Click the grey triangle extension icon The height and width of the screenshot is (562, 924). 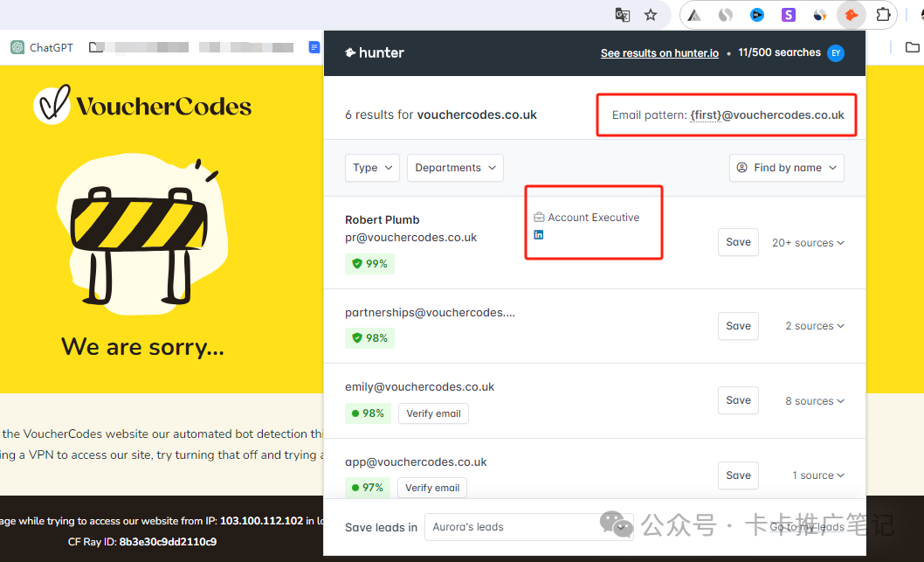point(695,16)
